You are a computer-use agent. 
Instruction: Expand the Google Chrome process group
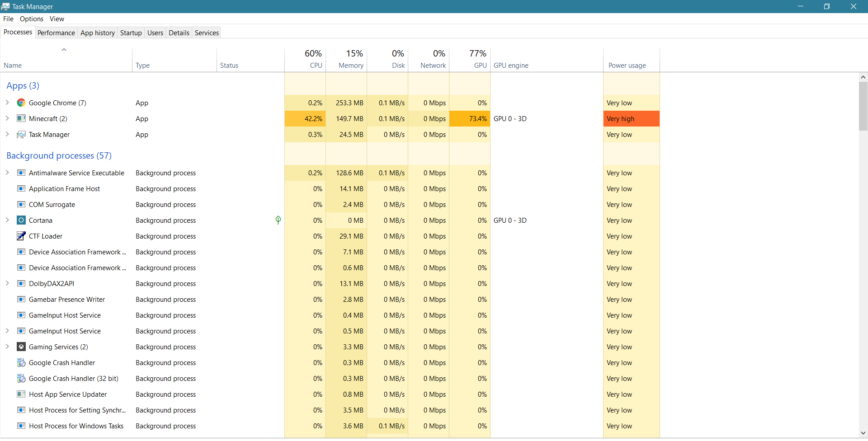click(x=7, y=103)
